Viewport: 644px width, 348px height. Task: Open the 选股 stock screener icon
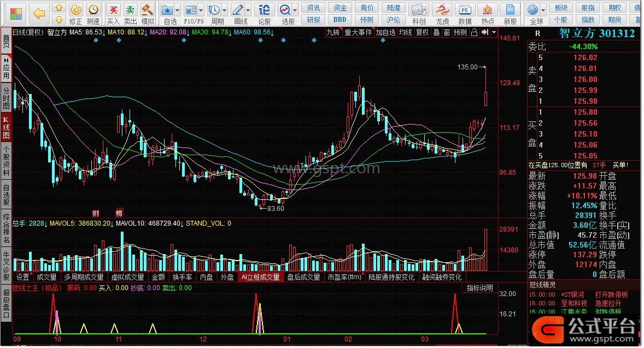click(285, 9)
